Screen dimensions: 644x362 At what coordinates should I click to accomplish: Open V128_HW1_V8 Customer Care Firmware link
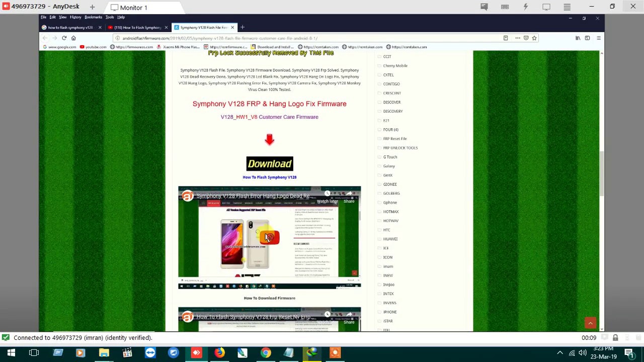coord(269,117)
